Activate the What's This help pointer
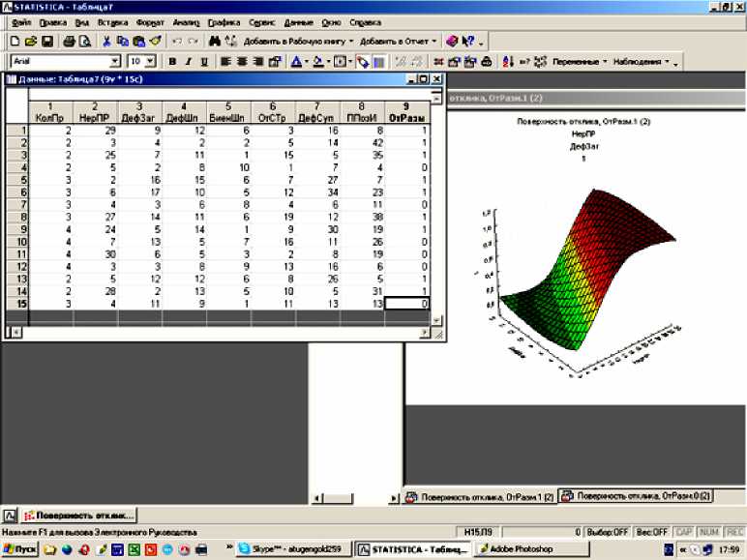The width and height of the screenshot is (747, 560). coord(468,42)
